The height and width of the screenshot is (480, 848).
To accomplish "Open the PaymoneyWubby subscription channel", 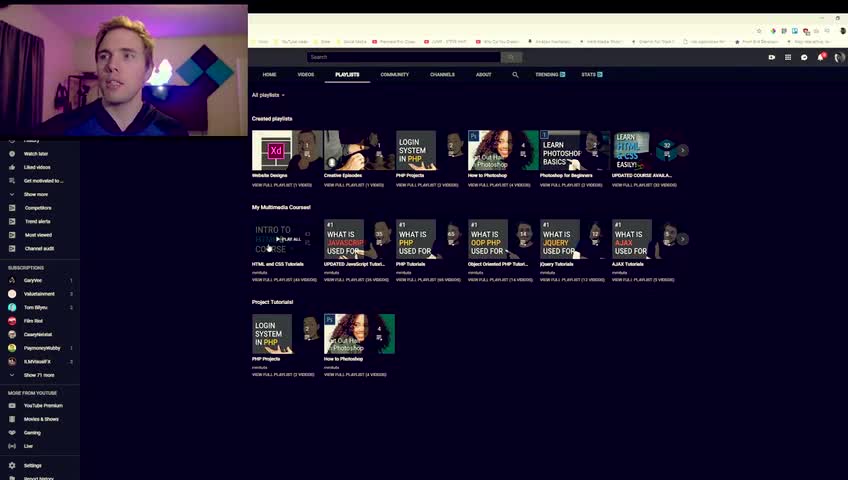I will pos(42,348).
